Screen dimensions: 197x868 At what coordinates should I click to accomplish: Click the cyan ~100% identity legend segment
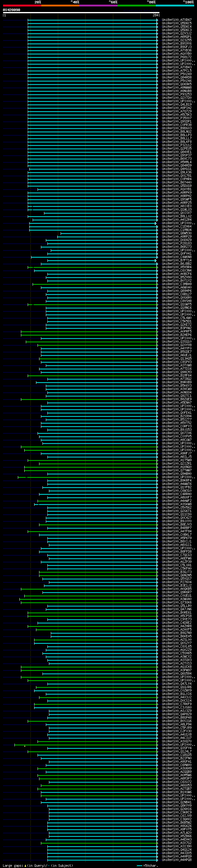coord(175,6)
